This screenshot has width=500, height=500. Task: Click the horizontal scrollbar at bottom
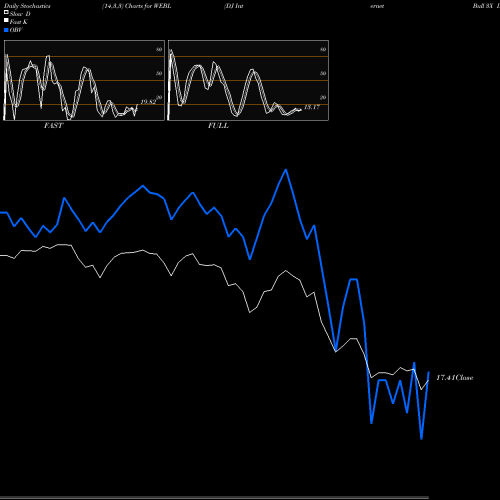[214, 498]
